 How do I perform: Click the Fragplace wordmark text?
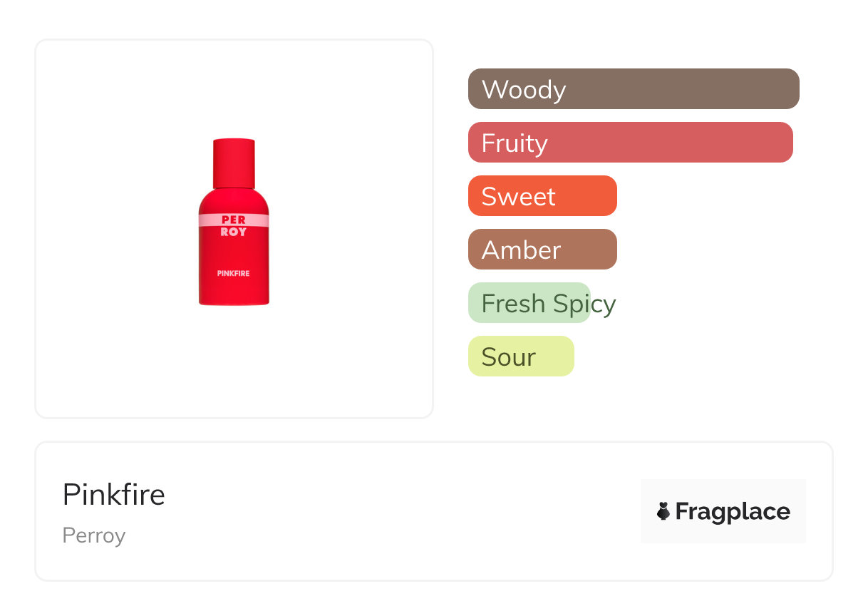[x=733, y=512]
